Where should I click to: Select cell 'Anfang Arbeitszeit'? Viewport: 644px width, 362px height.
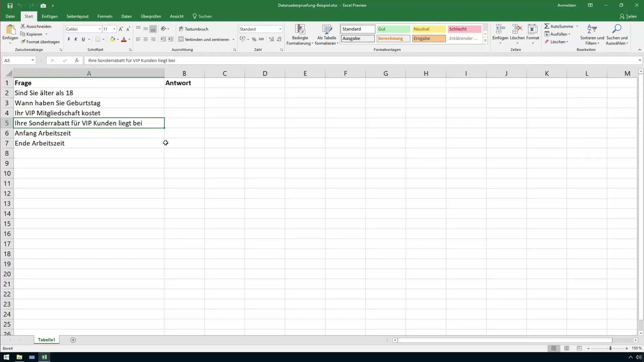pos(89,133)
